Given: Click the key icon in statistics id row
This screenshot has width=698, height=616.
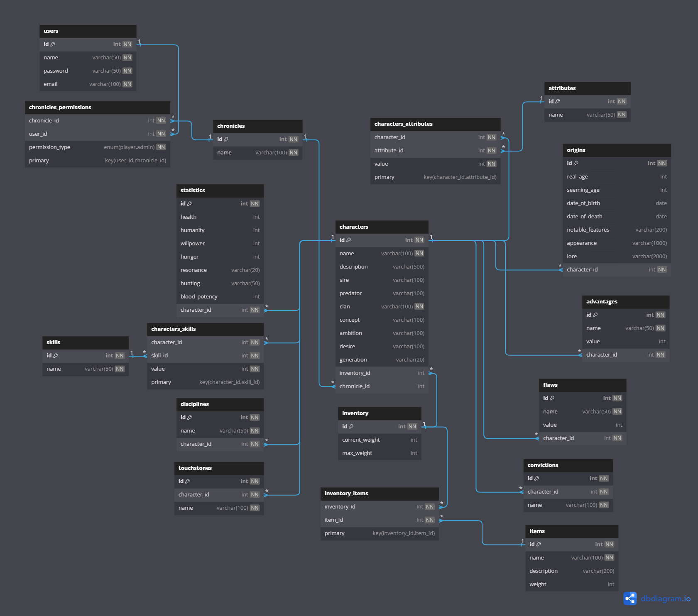Looking at the screenshot, I should [x=190, y=204].
